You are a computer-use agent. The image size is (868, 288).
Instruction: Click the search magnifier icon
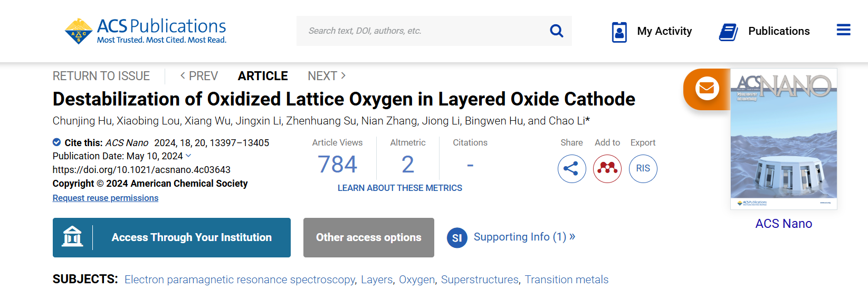pos(556,31)
